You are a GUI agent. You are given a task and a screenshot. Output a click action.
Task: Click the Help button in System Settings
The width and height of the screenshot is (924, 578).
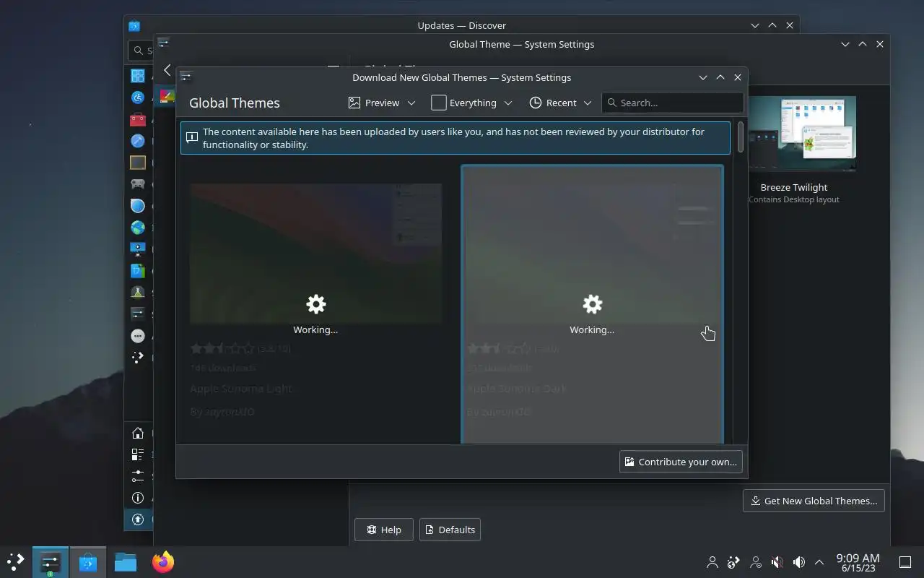(383, 530)
